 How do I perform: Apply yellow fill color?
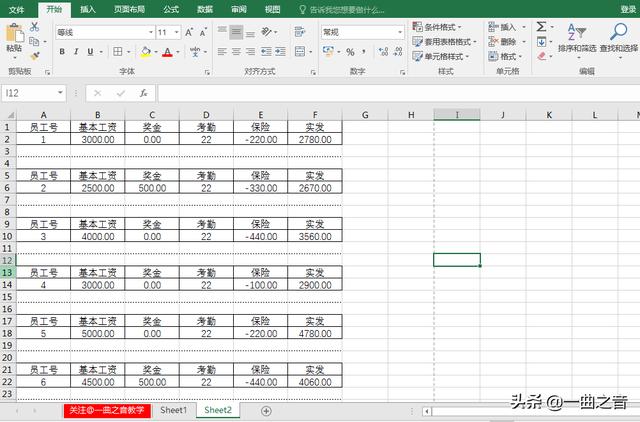tap(146, 52)
